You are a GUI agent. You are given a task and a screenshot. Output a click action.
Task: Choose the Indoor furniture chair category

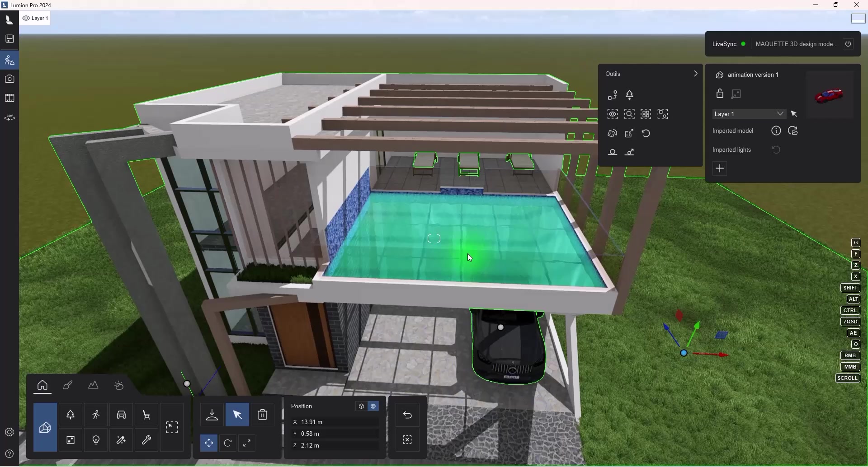(146, 415)
